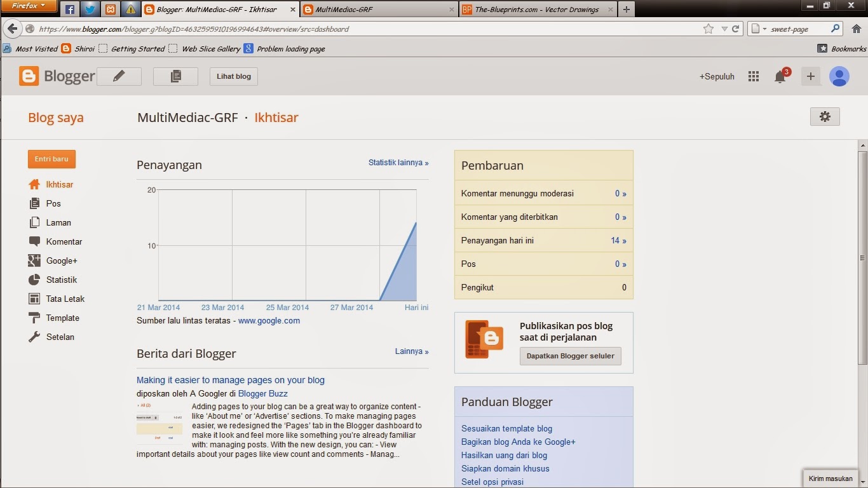
Task: Click Dapatkan Blogger seluler button
Action: click(x=570, y=356)
